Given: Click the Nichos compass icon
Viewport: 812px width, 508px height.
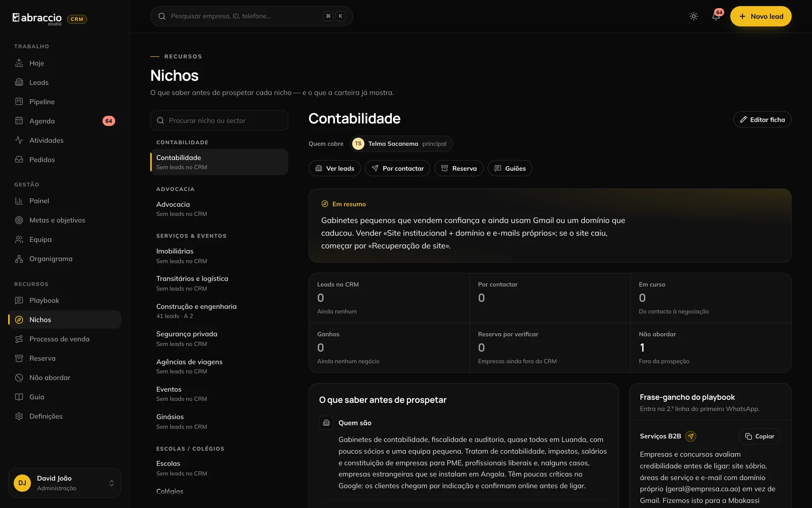Looking at the screenshot, I should (19, 320).
